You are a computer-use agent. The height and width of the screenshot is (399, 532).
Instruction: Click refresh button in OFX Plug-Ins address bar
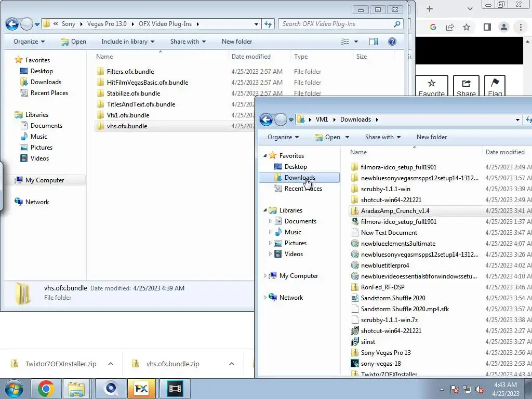click(x=268, y=24)
